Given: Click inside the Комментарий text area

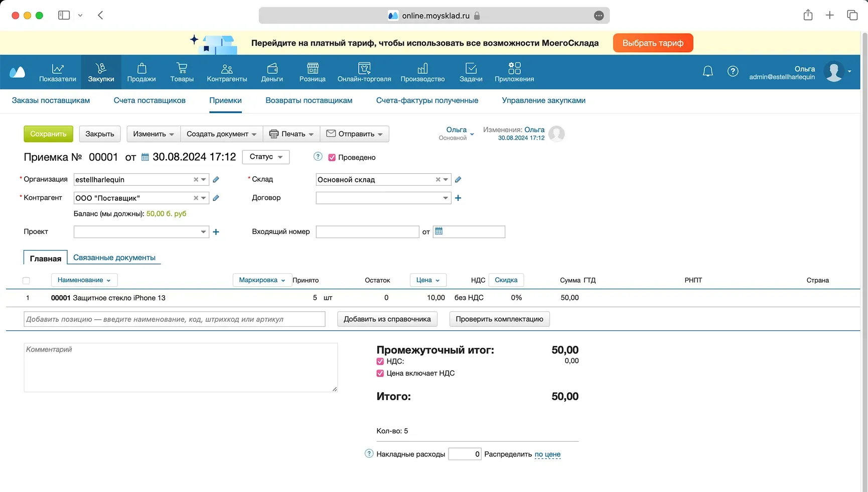Looking at the screenshot, I should pos(181,367).
